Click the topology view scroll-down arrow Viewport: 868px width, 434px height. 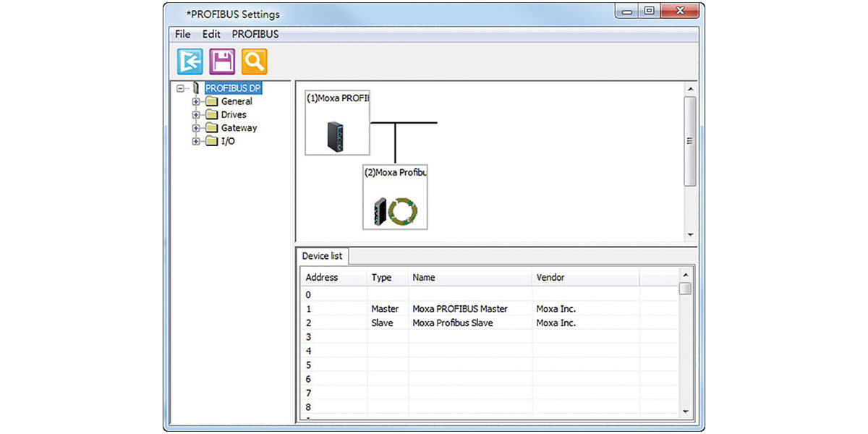pyautogui.click(x=690, y=235)
